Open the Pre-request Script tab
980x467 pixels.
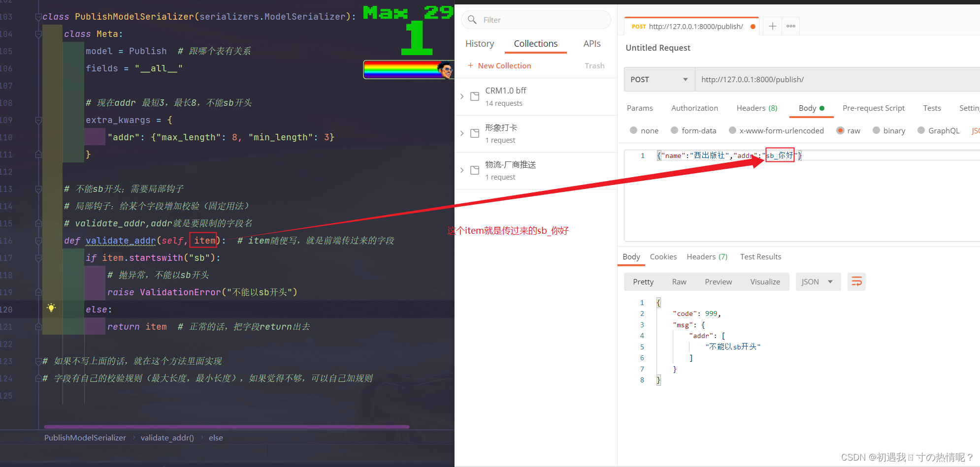[x=874, y=108]
